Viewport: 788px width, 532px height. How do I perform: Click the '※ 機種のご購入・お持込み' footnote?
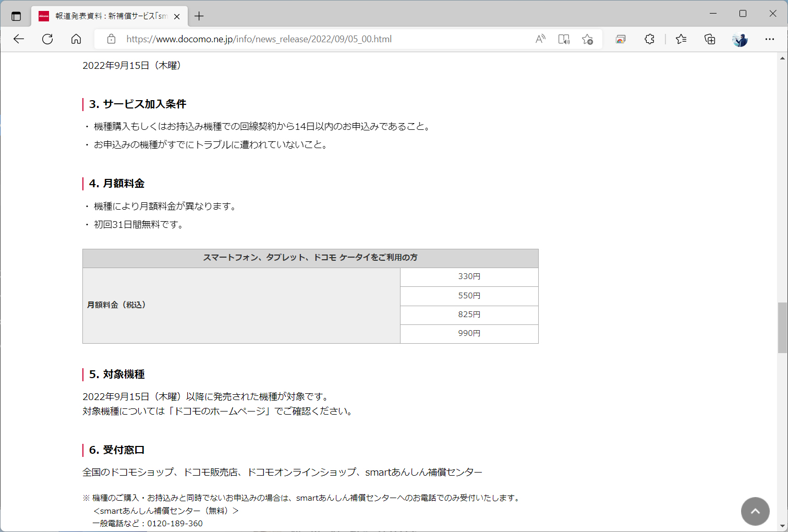(302, 498)
